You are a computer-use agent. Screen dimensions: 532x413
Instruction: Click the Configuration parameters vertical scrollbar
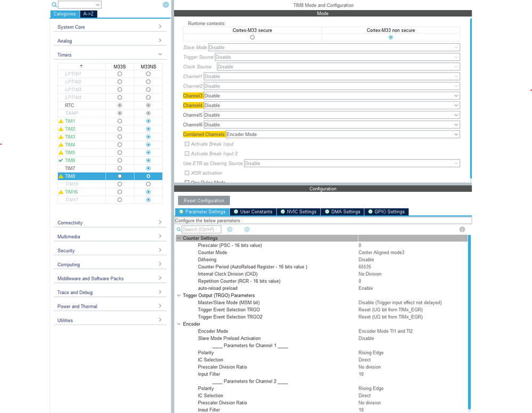click(x=470, y=322)
